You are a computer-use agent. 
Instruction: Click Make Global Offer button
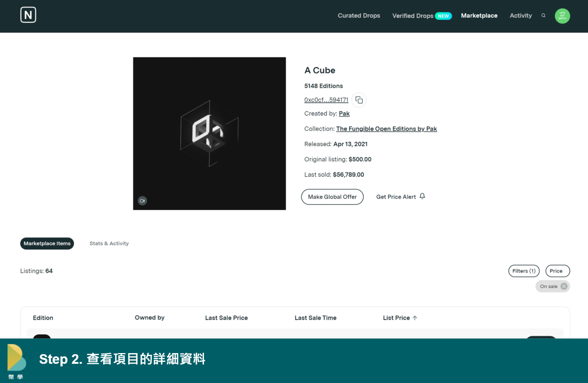point(332,197)
